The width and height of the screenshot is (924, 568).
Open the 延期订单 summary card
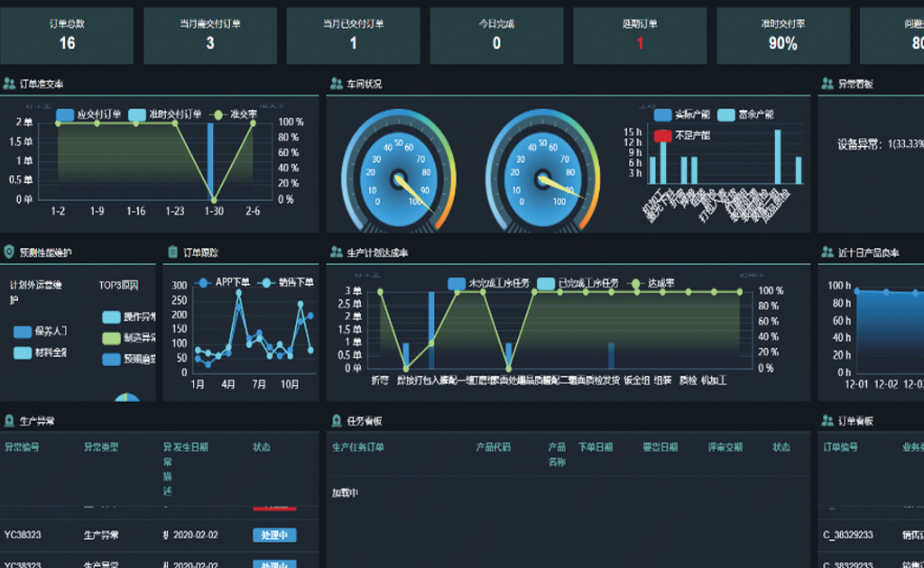click(x=640, y=35)
